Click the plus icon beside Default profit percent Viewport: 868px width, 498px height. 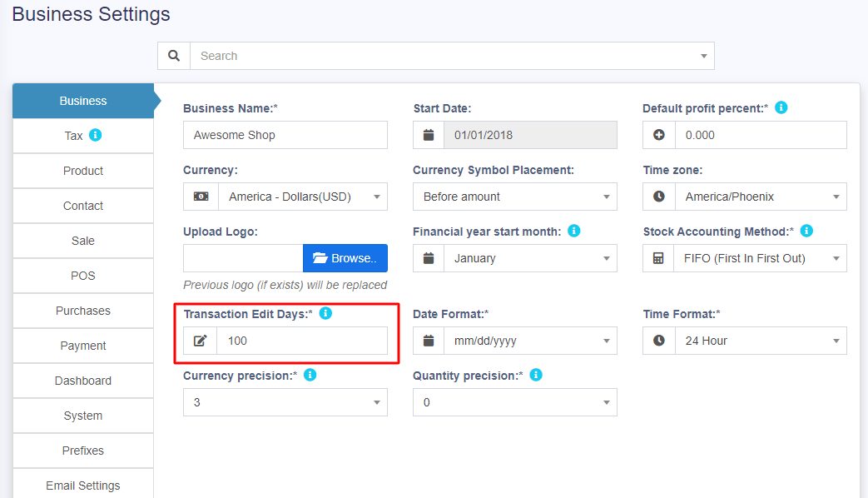[x=657, y=134]
